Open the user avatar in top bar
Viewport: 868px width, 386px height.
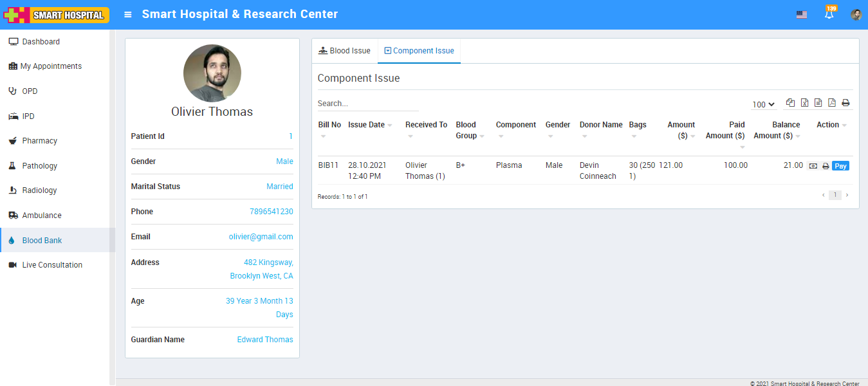pos(856,15)
